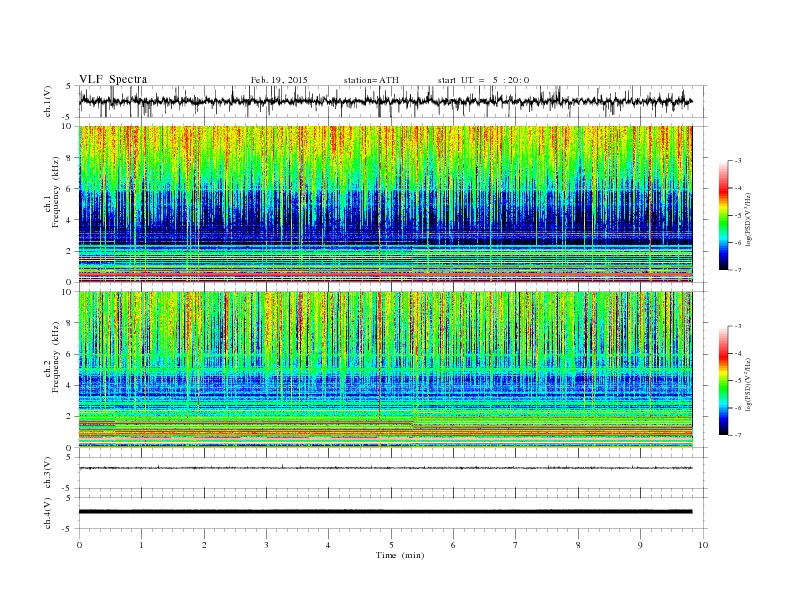The height and width of the screenshot is (612, 792).
Task: Click time axis tick label "9"
Action: [x=640, y=545]
